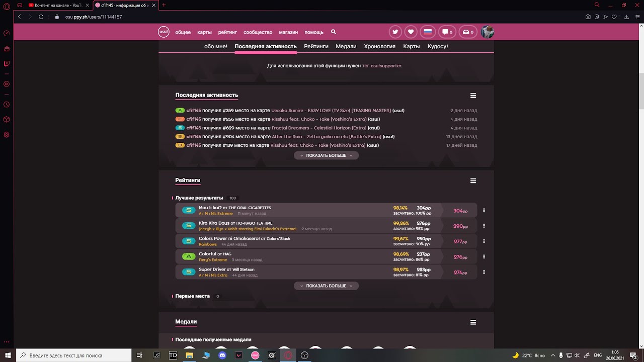The width and height of the screenshot is (644, 362).
Task: Open Easy Setup sliders icon
Action: [x=636, y=17]
